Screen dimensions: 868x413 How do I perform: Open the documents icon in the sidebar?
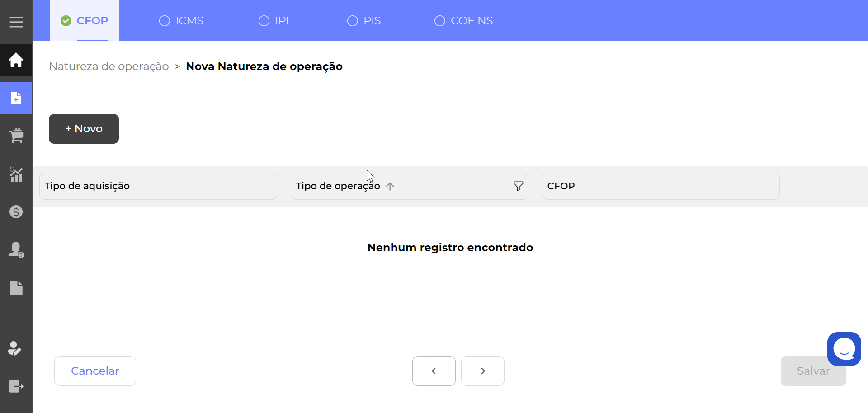tap(16, 288)
